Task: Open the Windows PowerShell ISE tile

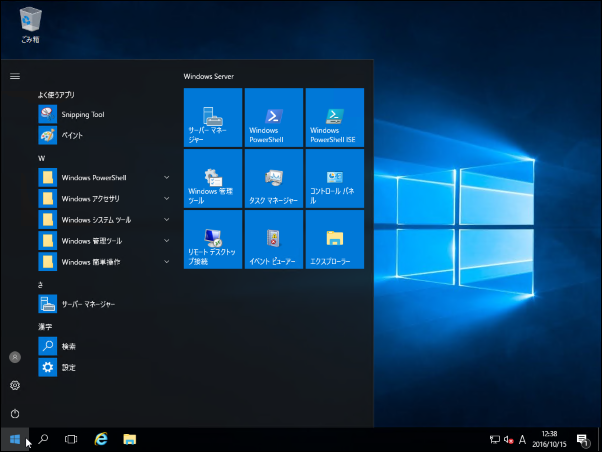Action: point(334,117)
